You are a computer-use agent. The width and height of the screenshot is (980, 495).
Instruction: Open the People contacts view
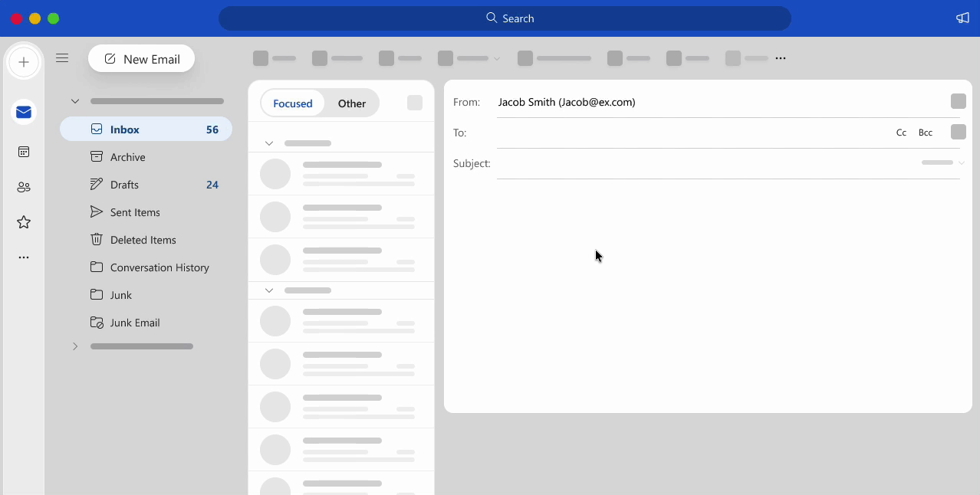click(24, 187)
